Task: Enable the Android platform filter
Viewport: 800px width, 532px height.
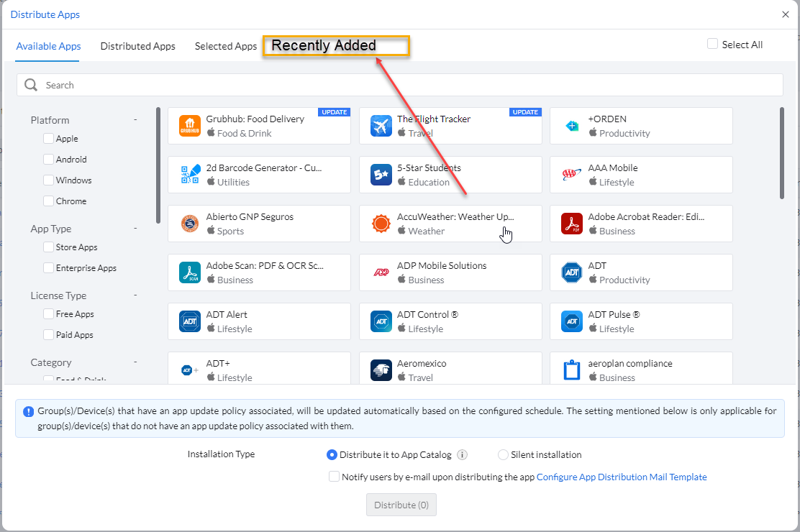Action: (x=48, y=159)
